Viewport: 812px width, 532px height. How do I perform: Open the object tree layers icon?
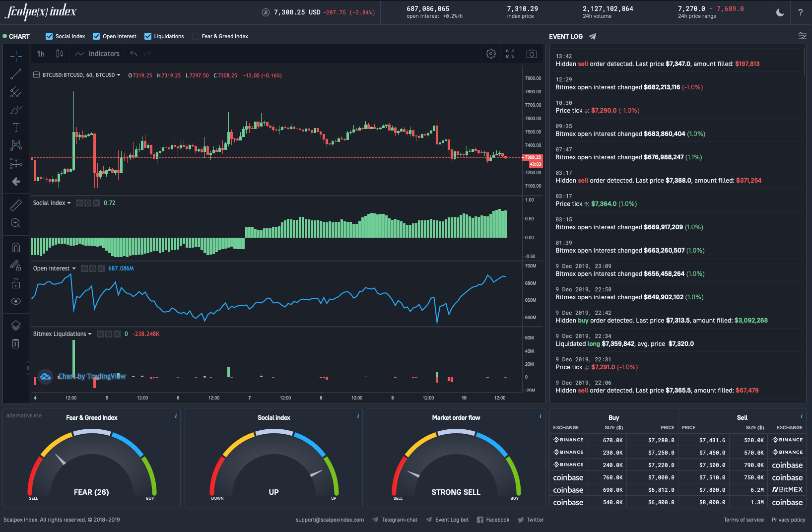tap(16, 326)
